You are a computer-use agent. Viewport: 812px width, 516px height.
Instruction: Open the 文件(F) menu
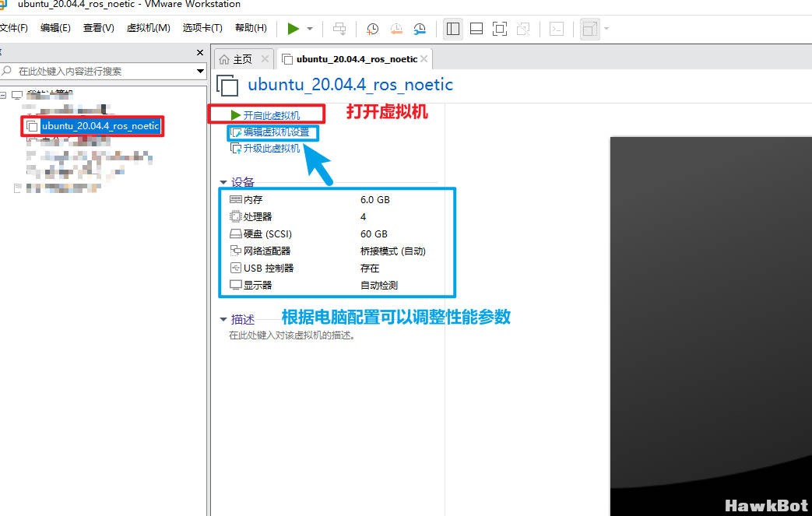(x=14, y=28)
